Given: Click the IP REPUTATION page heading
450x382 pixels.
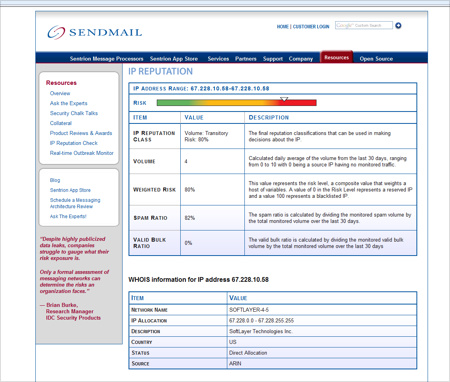Looking at the screenshot, I should point(160,72).
